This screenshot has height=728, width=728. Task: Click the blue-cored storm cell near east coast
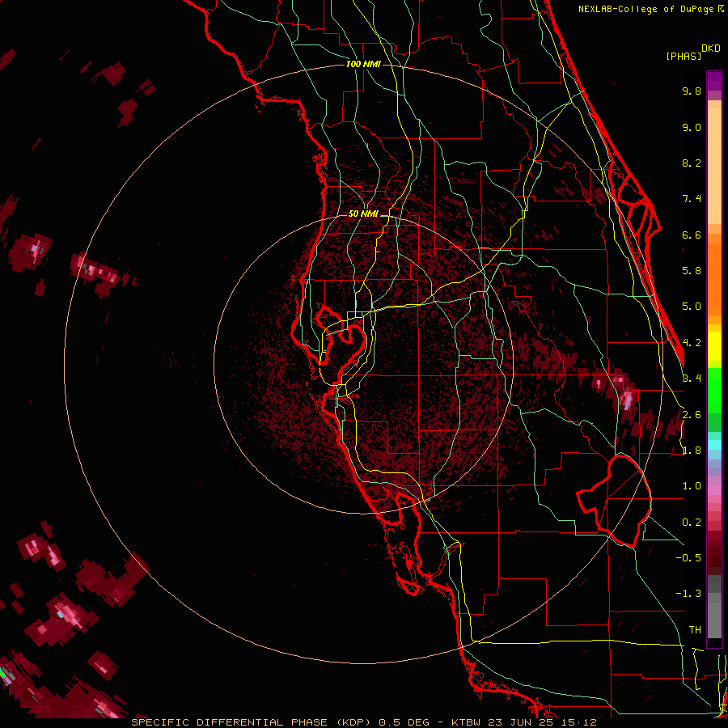[x=627, y=400]
